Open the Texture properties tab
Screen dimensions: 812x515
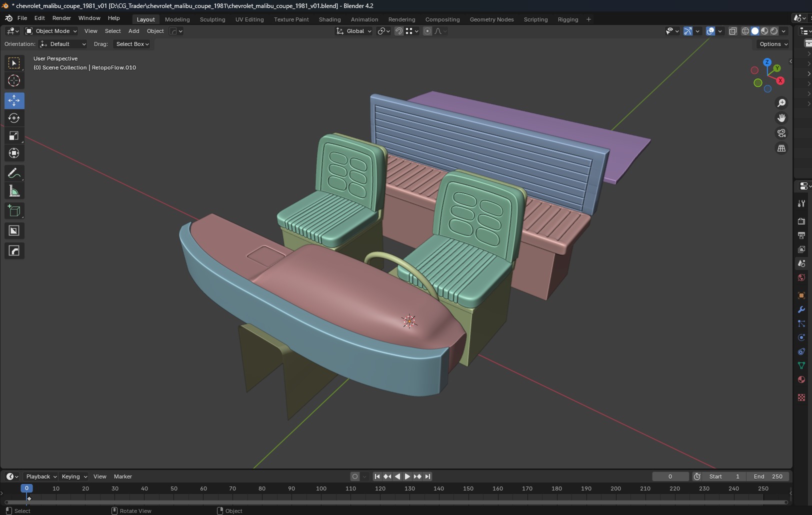click(801, 397)
